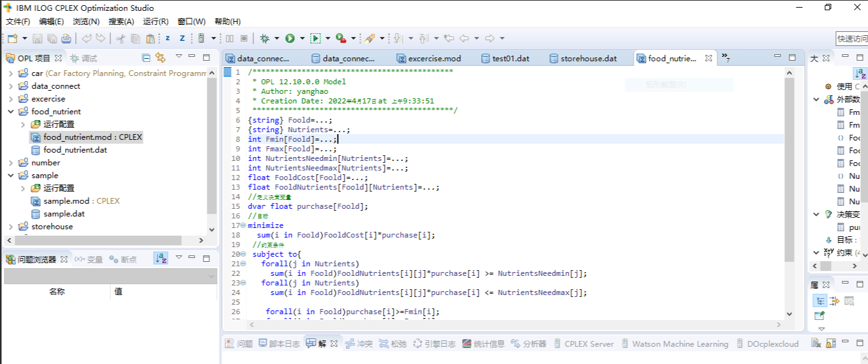Close the food_nutrient editor tab

(708, 58)
